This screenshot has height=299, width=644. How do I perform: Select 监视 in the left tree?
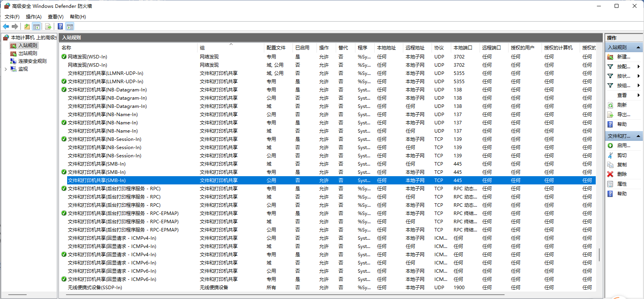tap(23, 69)
